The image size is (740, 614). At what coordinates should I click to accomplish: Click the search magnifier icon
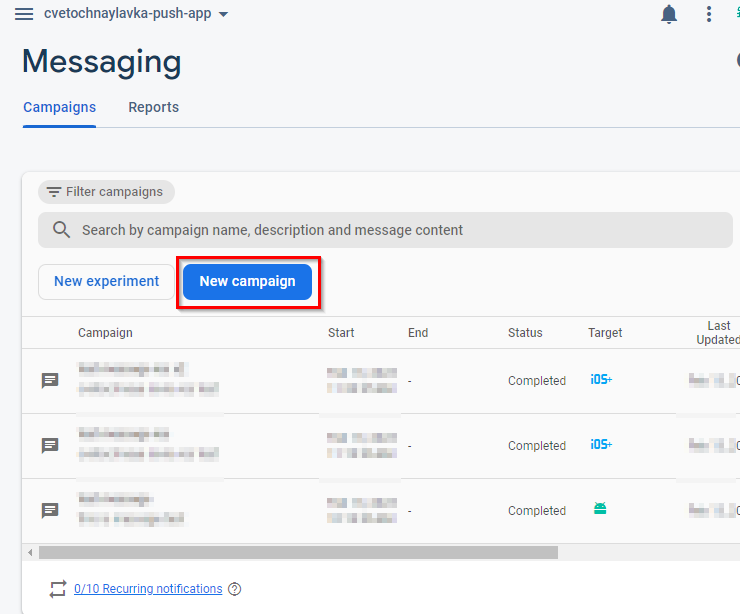[61, 230]
